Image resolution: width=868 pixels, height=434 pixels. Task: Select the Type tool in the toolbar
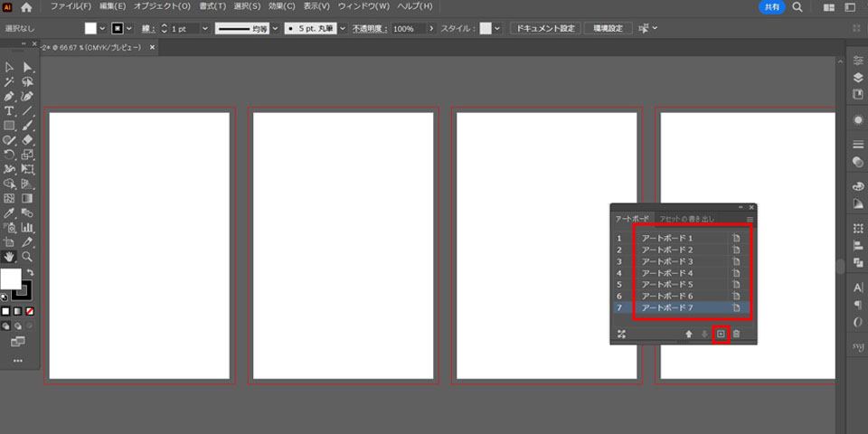coord(9,110)
